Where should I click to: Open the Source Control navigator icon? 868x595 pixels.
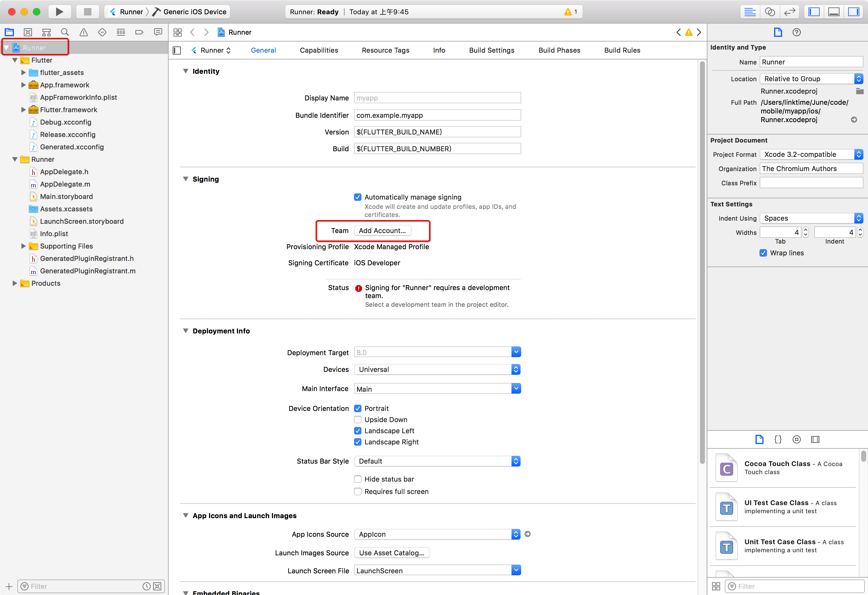tap(28, 33)
